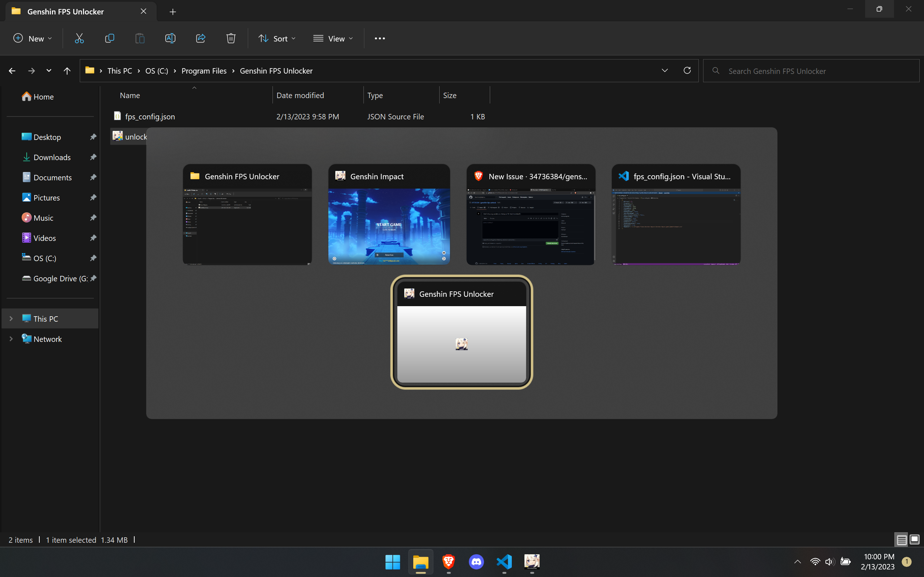924x577 pixels.
Task: Delete the selected file via the trash icon
Action: (231, 38)
